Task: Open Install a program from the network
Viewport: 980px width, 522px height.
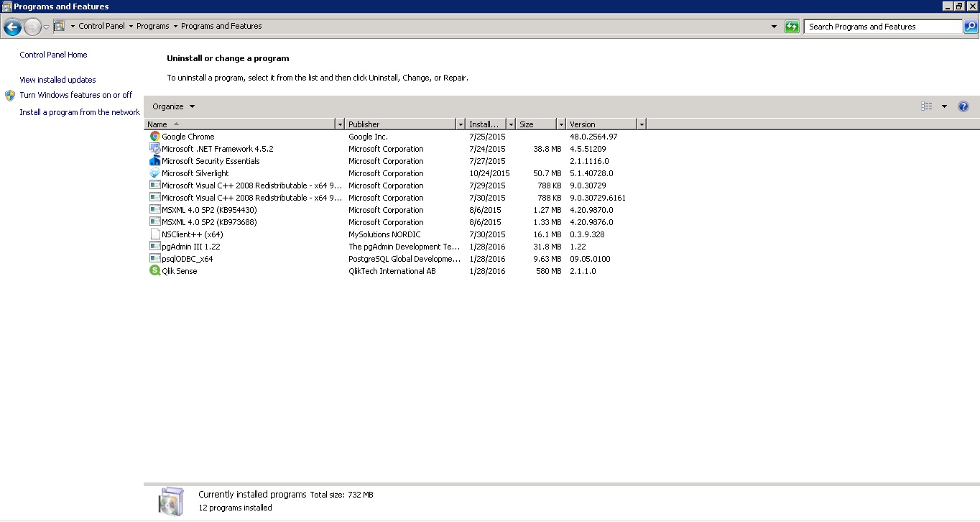Action: coord(80,112)
